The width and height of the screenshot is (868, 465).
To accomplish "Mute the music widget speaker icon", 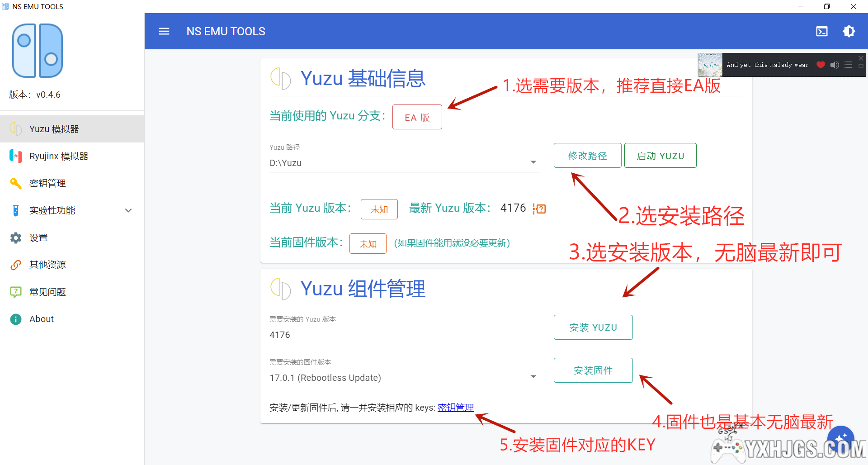I will (835, 65).
